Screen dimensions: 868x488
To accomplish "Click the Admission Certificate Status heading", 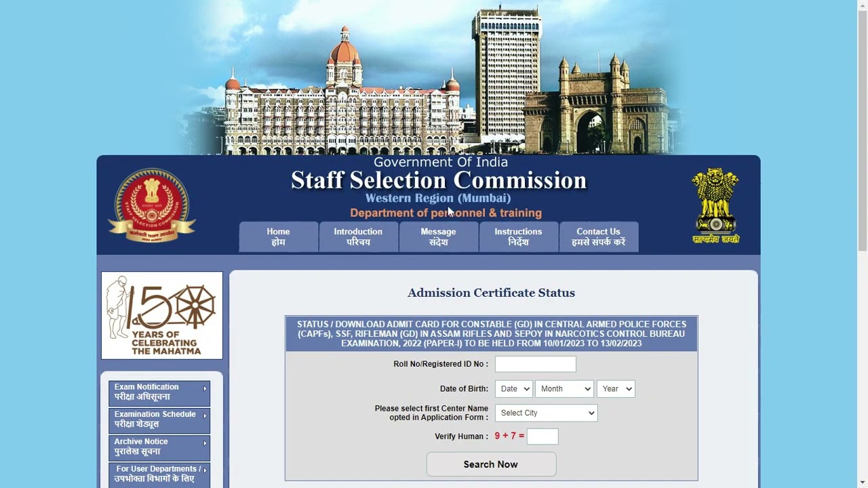I will (491, 293).
